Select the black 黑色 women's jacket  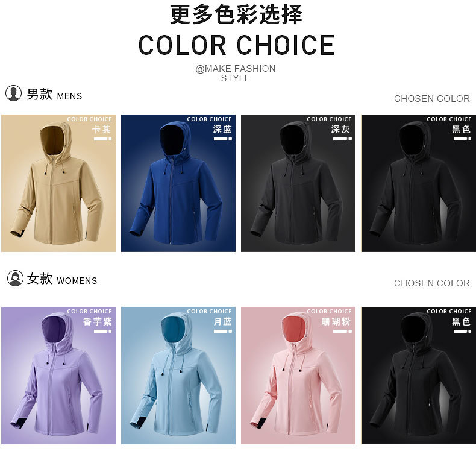tap(419, 376)
